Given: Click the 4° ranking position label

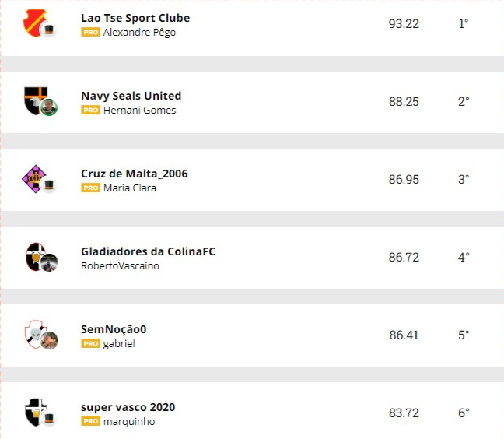Looking at the screenshot, I should coord(464,258).
